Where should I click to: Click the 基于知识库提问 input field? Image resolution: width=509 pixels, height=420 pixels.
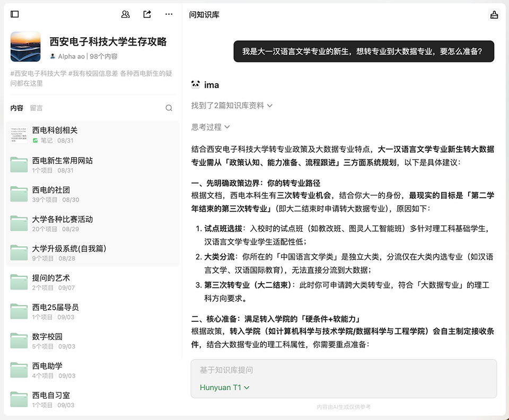coord(344,370)
